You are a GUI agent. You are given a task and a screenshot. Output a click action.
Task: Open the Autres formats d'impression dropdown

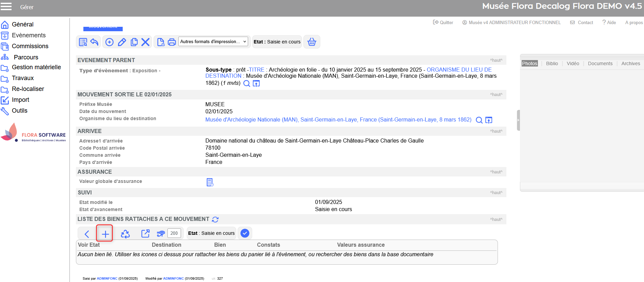pos(213,42)
